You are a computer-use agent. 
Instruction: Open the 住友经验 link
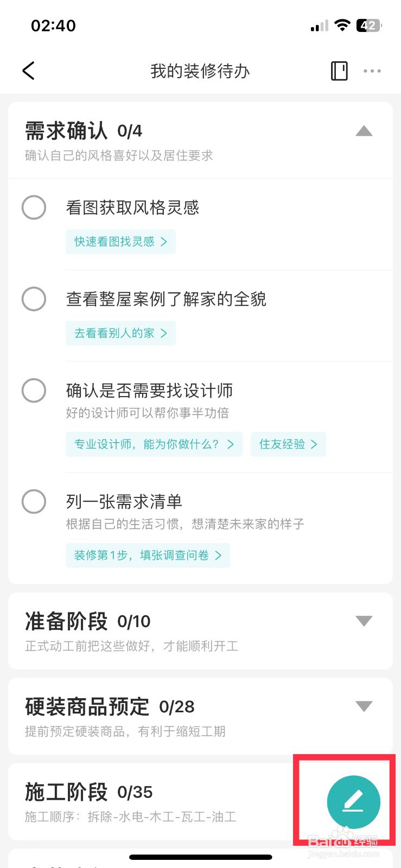coord(288,444)
